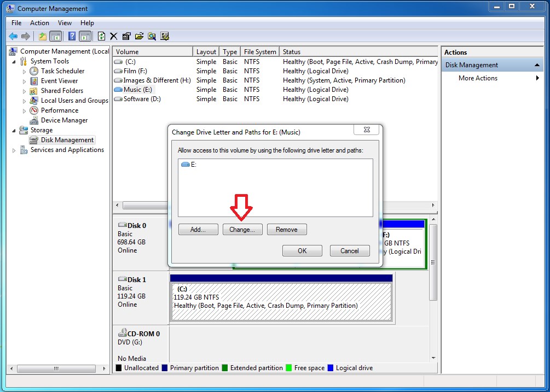Toggle the Show/Hide Console Tree icon
The width and height of the screenshot is (550, 392).
tap(55, 36)
